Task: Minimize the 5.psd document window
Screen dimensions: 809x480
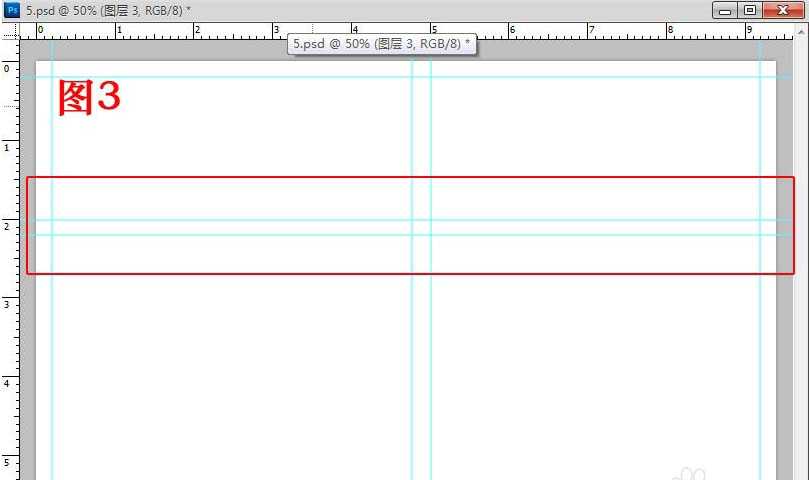Action: [x=724, y=10]
